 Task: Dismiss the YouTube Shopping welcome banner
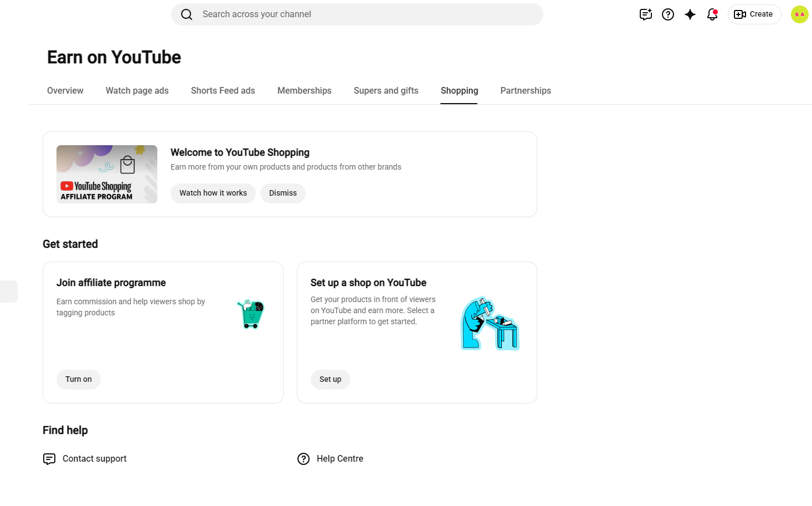(283, 193)
